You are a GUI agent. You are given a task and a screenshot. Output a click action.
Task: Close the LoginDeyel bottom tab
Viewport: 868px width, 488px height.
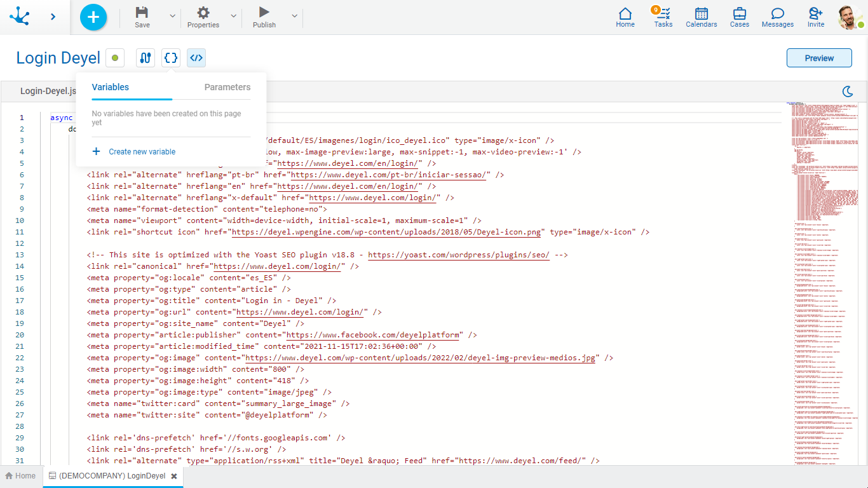tap(174, 476)
